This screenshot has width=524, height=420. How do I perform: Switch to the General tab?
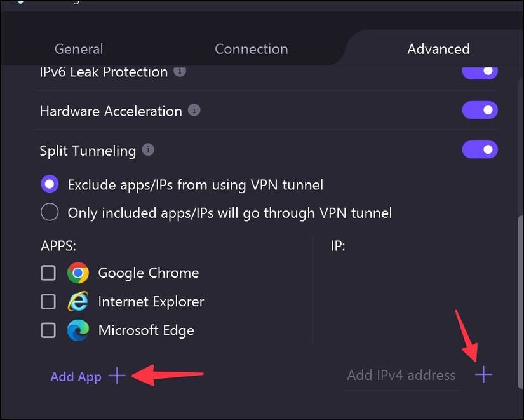click(x=78, y=49)
